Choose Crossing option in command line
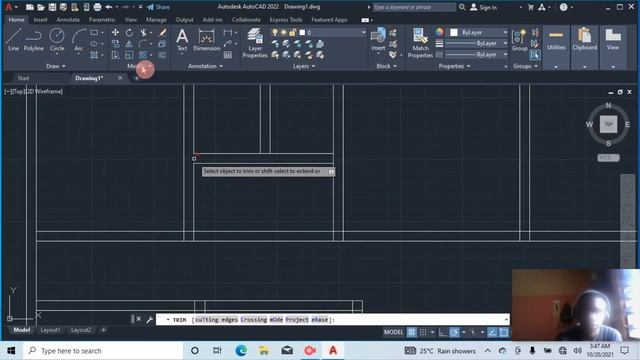The width and height of the screenshot is (640, 360). click(x=253, y=320)
